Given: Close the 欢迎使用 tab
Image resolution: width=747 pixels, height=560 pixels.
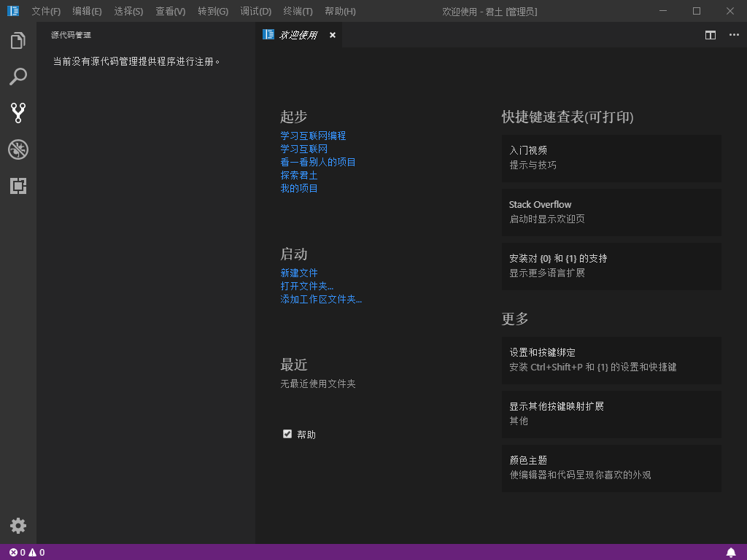Looking at the screenshot, I should tap(333, 35).
